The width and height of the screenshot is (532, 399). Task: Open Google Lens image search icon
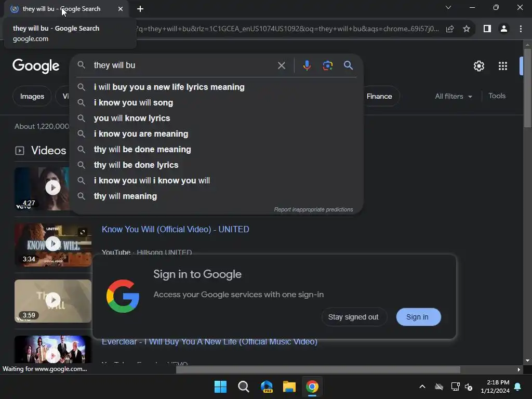pos(327,65)
